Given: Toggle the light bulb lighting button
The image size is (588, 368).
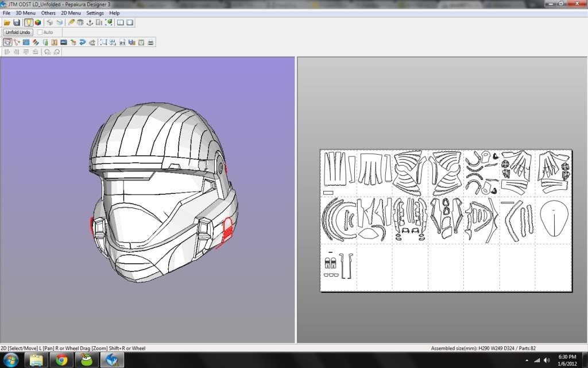Looking at the screenshot, I should (28, 22).
